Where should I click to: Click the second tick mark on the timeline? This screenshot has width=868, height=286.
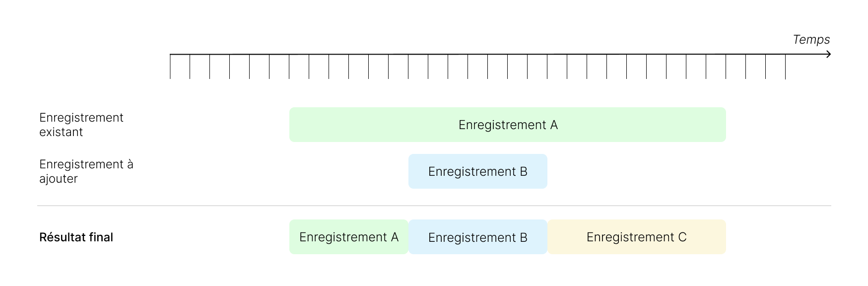(190, 67)
